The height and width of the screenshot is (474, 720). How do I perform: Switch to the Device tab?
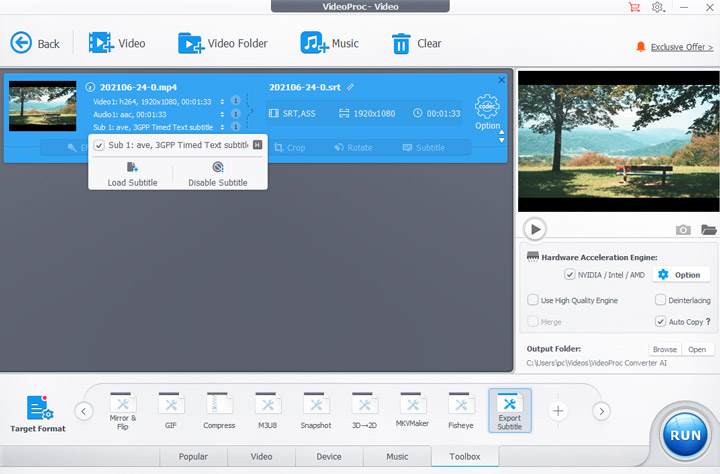tap(329, 457)
